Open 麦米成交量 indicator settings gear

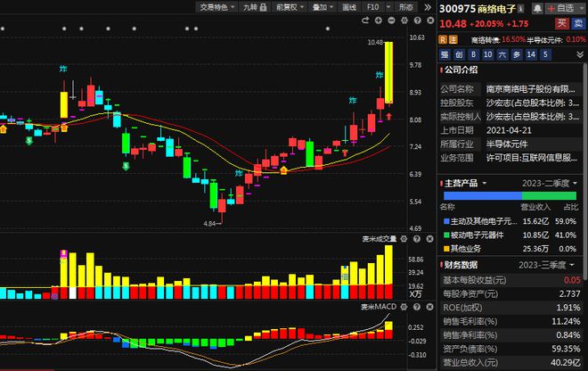(404, 239)
